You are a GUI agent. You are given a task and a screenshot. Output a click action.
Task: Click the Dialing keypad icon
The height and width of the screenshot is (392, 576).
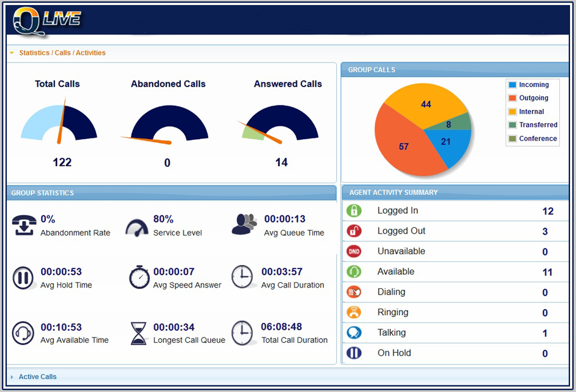354,292
